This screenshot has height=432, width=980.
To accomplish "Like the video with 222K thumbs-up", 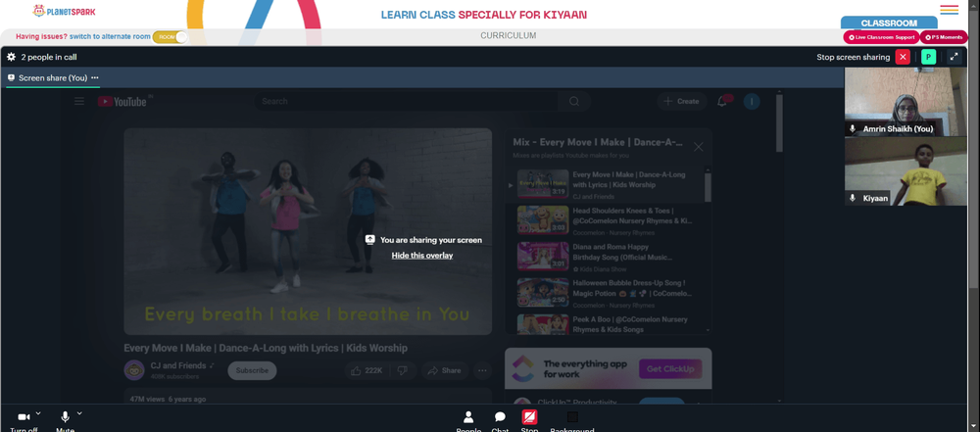I will click(x=367, y=370).
